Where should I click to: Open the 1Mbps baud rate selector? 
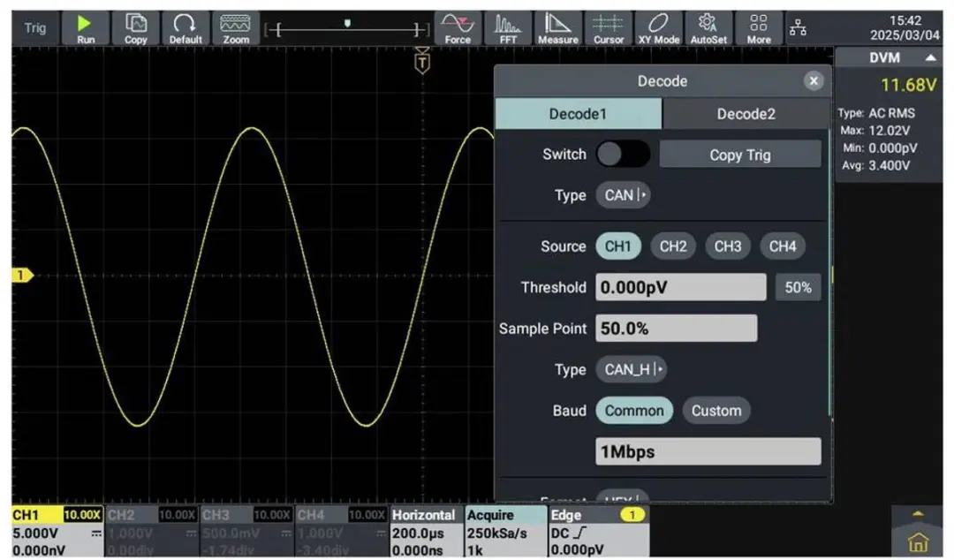coord(708,451)
